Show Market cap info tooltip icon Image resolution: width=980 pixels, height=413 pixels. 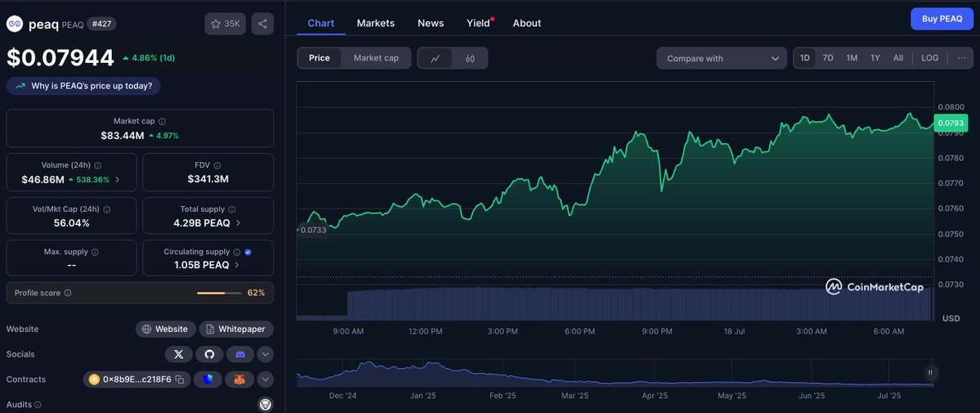tap(163, 121)
